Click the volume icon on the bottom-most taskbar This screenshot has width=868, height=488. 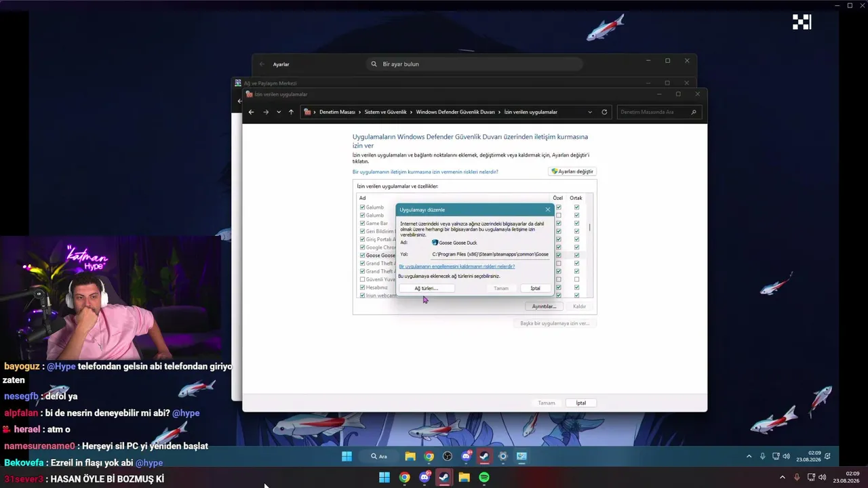click(x=823, y=477)
